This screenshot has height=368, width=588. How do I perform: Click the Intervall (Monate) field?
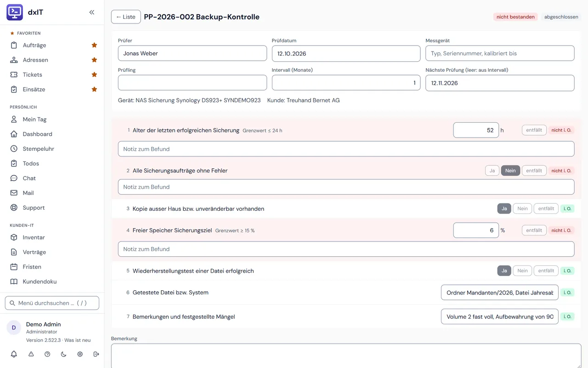tap(346, 83)
